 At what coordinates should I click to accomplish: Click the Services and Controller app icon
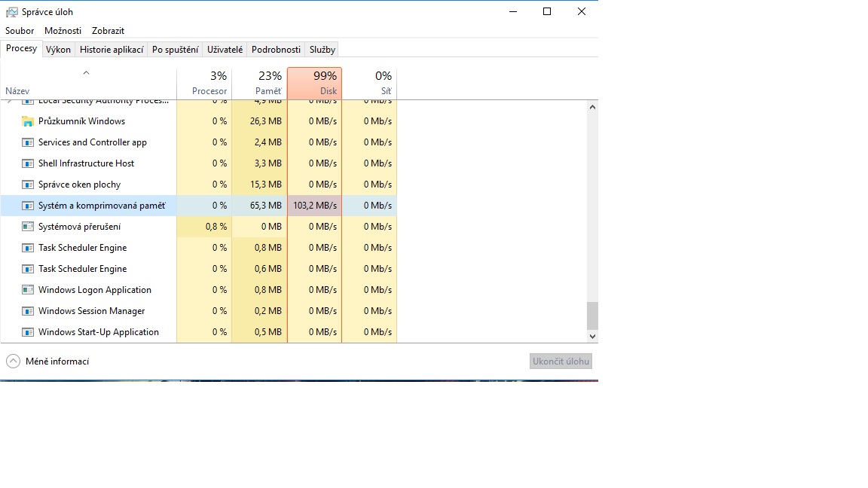tap(28, 142)
